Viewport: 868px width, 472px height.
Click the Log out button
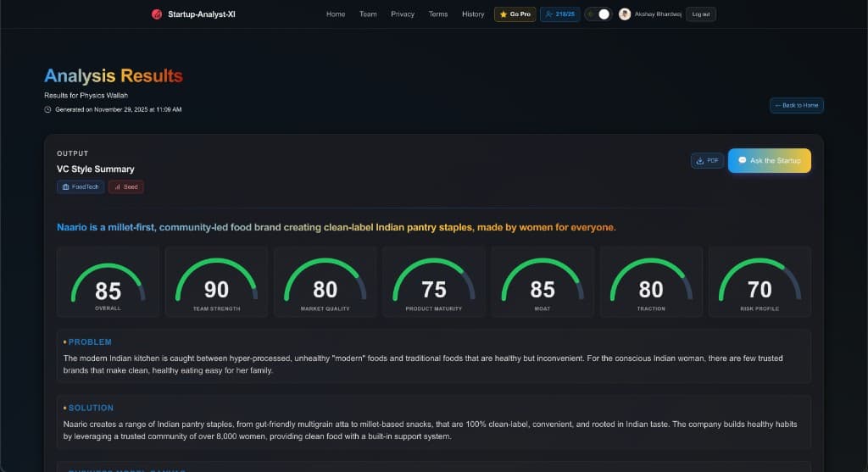pos(701,14)
